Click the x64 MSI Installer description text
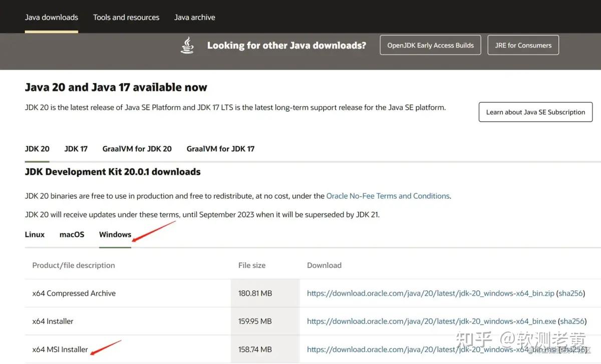 [60, 349]
